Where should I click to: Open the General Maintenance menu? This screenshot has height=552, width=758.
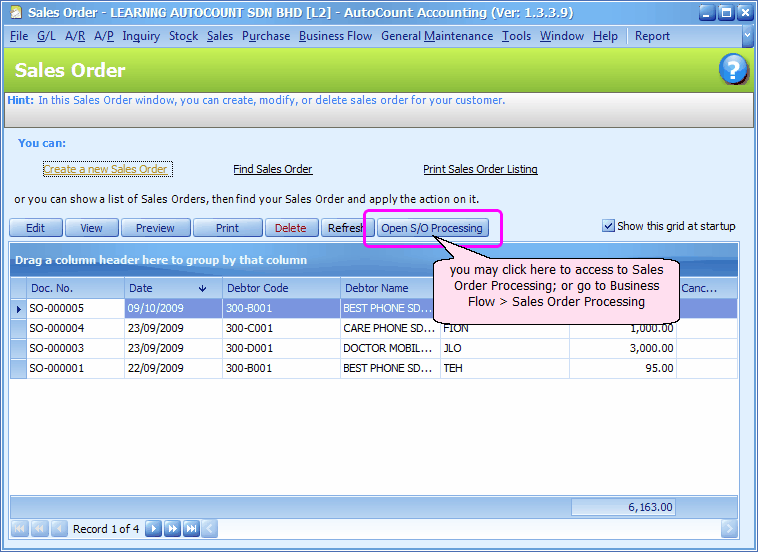coord(437,36)
